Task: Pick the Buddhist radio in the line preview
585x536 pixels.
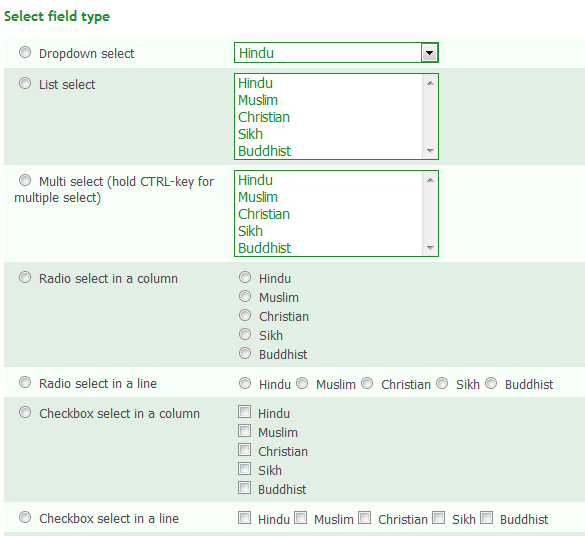Action: point(491,383)
